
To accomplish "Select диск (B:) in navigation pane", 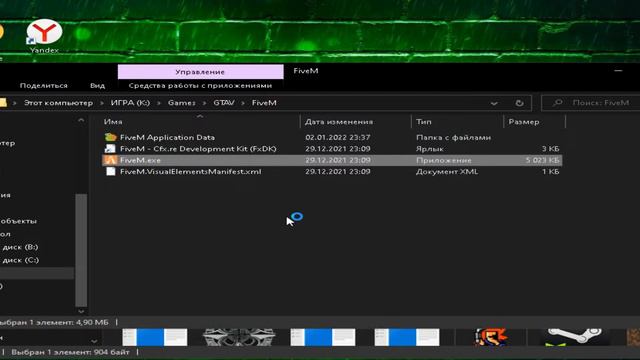I will click(20, 247).
